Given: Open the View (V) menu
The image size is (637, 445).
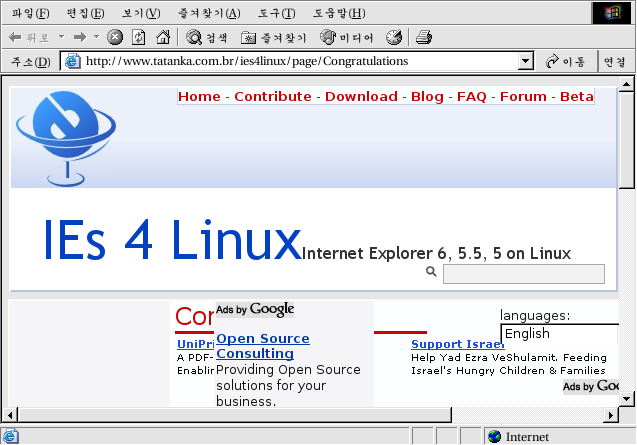Looking at the screenshot, I should point(141,13).
